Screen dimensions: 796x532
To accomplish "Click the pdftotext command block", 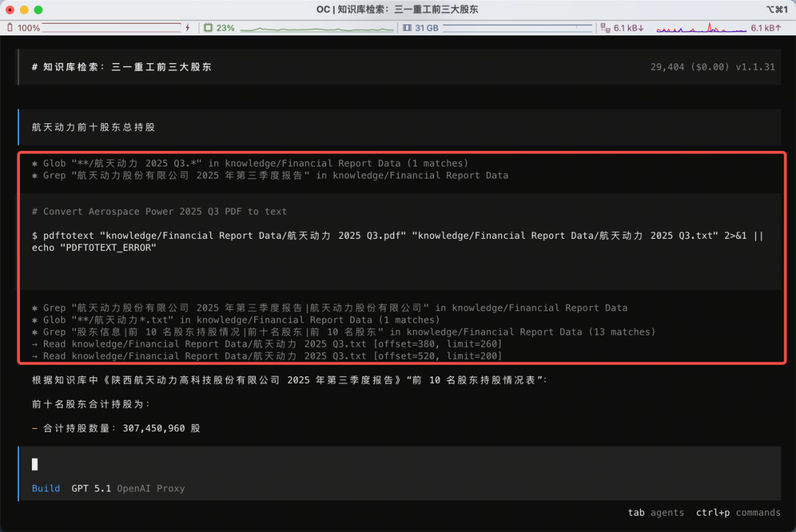I will click(398, 241).
